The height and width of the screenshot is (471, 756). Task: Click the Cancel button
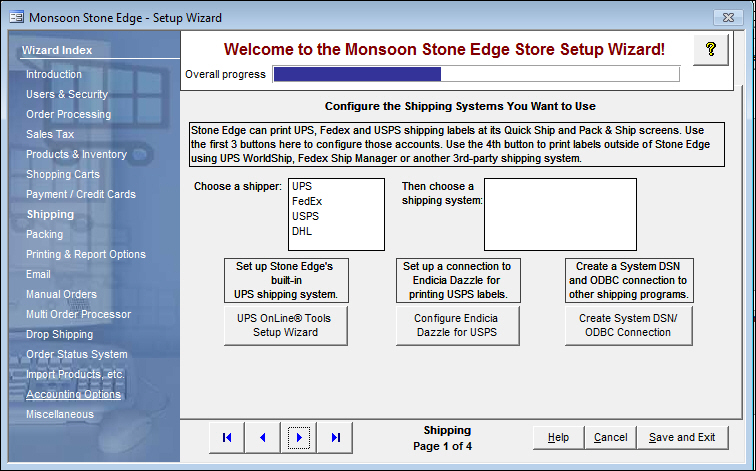click(x=610, y=437)
